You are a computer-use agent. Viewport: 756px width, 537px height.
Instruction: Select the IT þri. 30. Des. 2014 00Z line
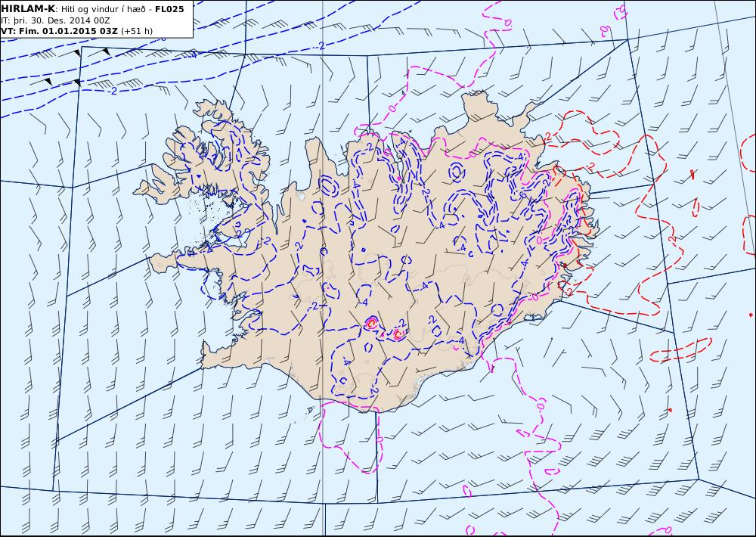[x=55, y=20]
